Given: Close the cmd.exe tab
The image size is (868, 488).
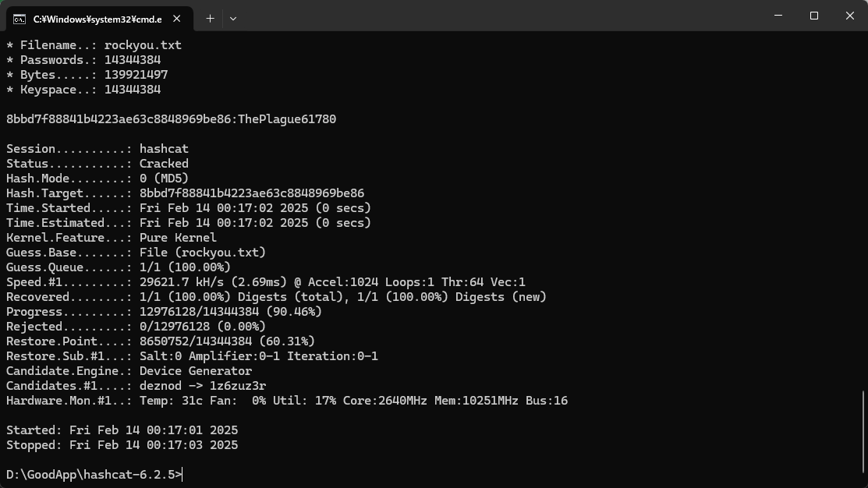Looking at the screenshot, I should tap(180, 18).
